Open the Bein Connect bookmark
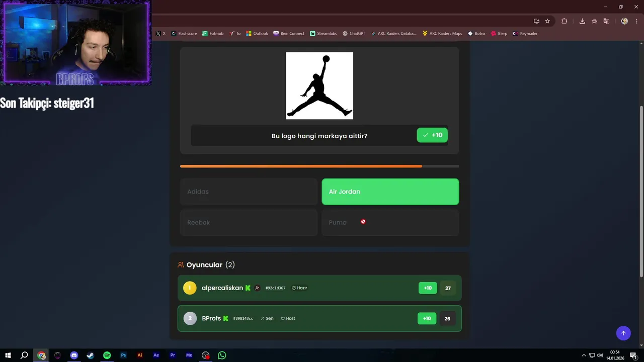Screen dimensions: 644x362 [289, 34]
